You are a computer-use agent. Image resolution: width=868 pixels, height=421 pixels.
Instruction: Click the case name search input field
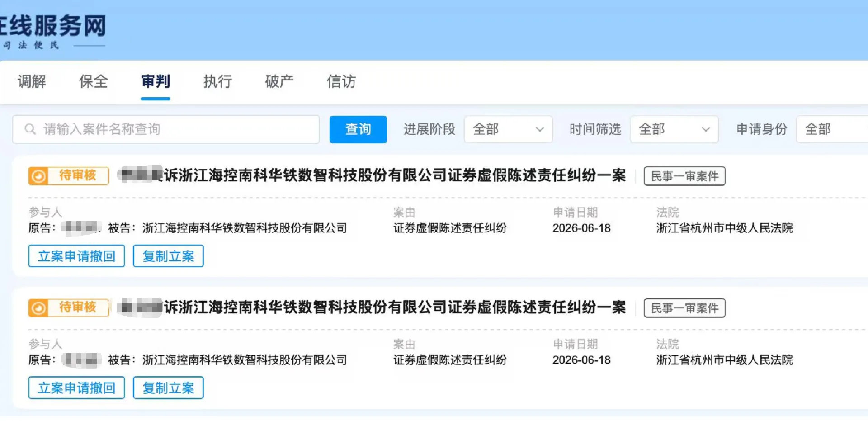(x=166, y=129)
